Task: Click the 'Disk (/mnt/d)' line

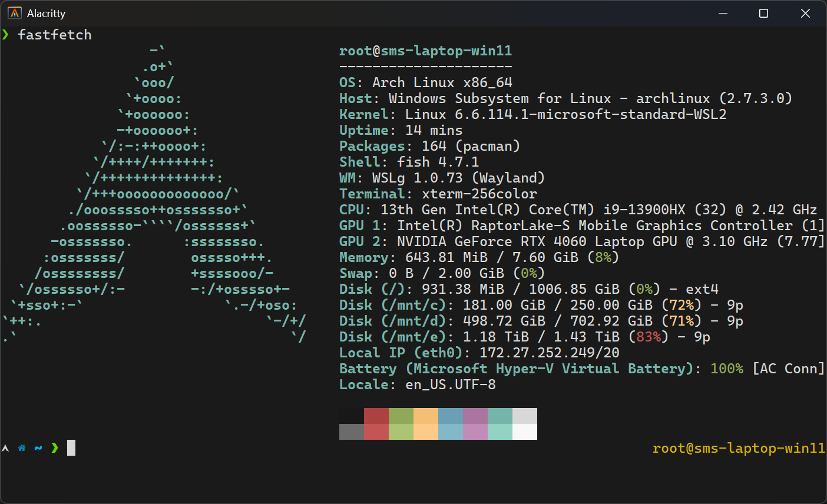Action: point(541,321)
